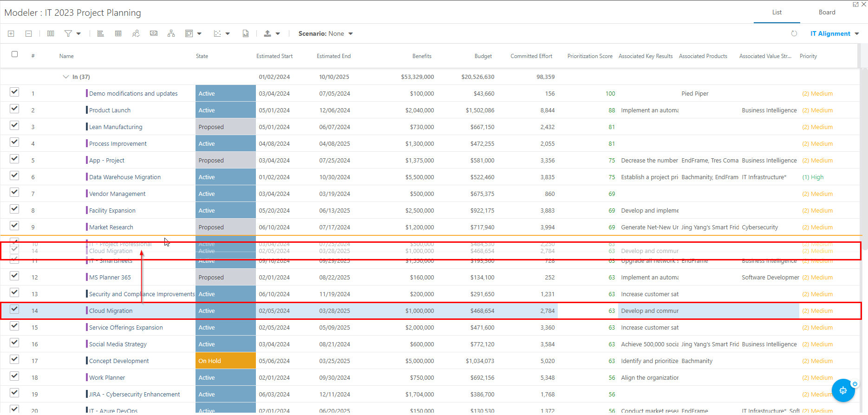Screen dimensions: 868x415
Task: Sort by the Estimated Start column header
Action: point(274,56)
